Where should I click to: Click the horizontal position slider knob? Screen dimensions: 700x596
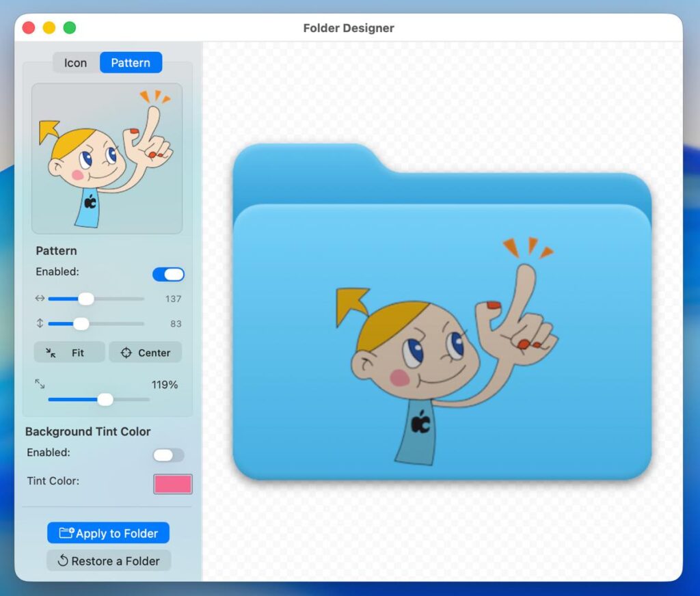86,299
